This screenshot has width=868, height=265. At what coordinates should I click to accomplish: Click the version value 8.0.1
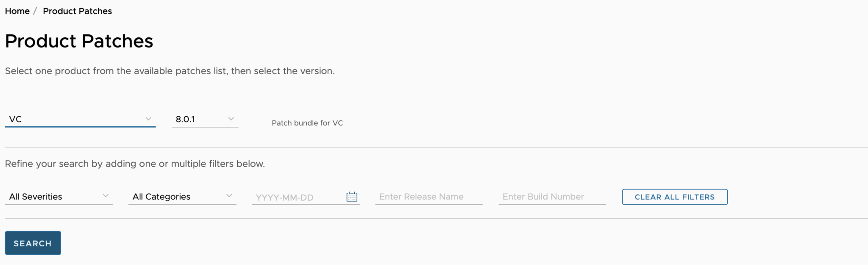click(x=185, y=119)
